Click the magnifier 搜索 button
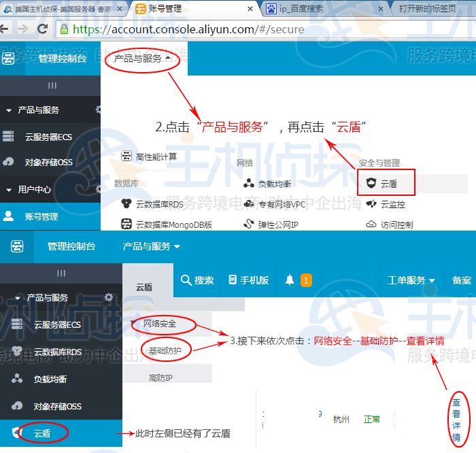The height and width of the screenshot is (453, 476). 197,280
